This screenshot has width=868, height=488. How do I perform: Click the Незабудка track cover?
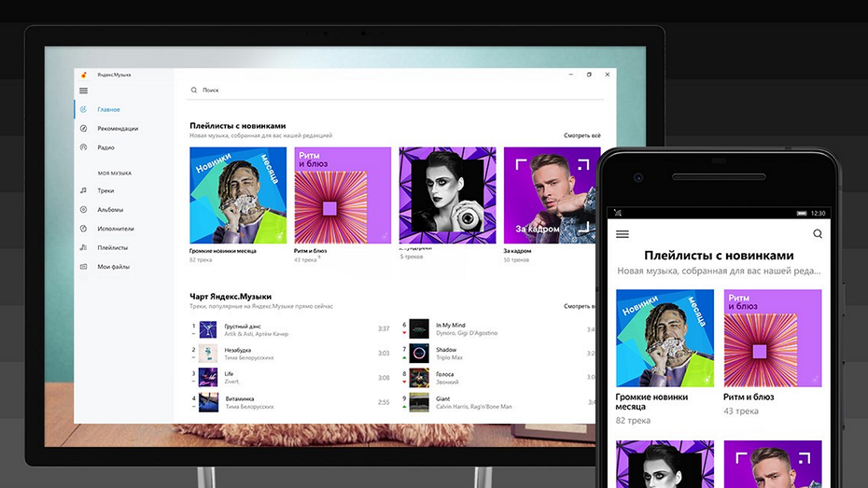[208, 354]
